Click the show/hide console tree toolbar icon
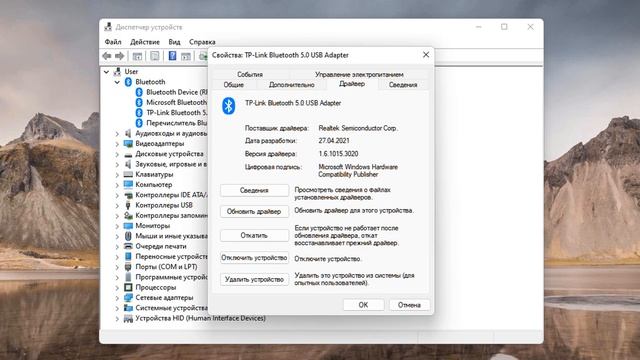This screenshot has height=360, width=640. click(x=137, y=56)
